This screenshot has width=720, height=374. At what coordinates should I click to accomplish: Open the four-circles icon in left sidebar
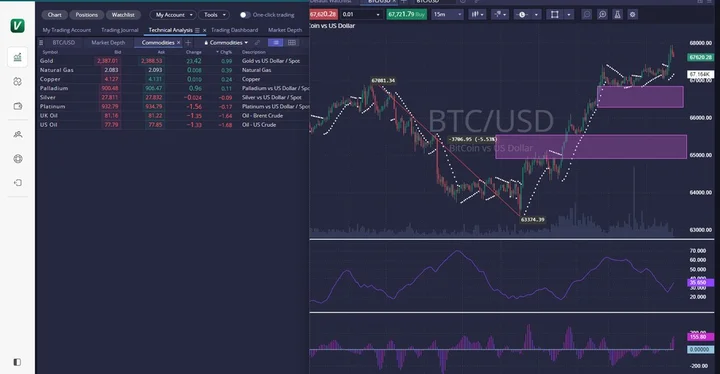[x=17, y=81]
